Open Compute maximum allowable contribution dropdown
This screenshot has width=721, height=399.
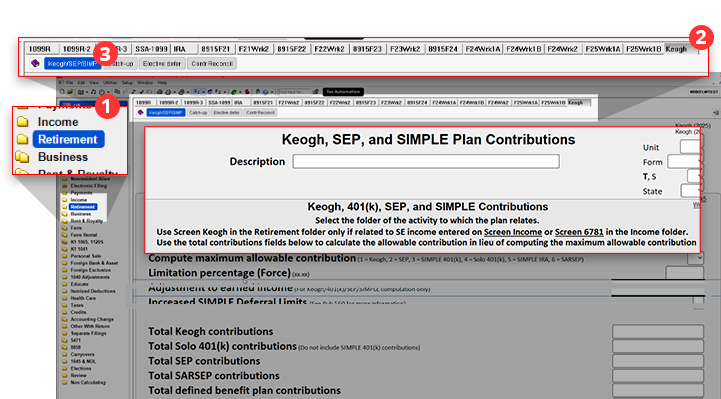coord(695,258)
